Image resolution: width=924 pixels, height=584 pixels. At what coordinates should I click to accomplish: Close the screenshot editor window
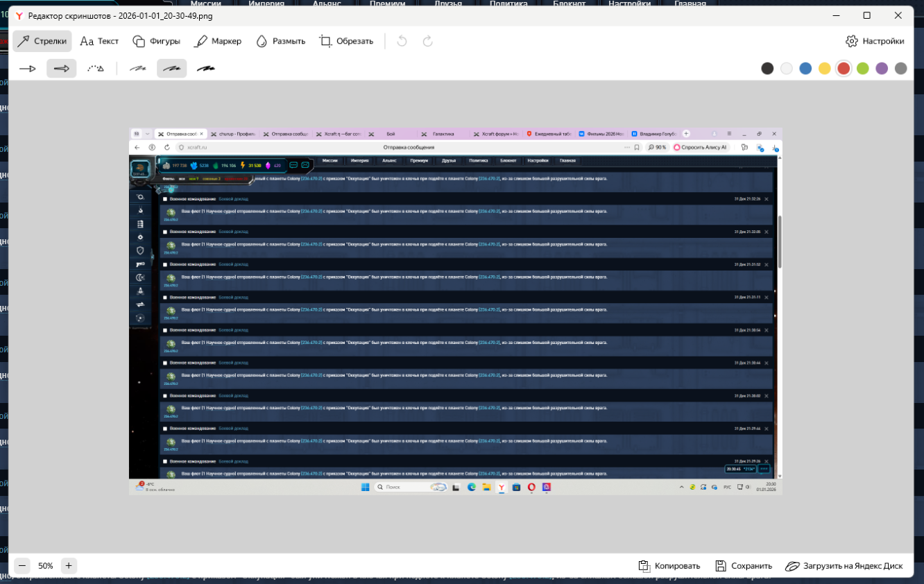coord(898,15)
